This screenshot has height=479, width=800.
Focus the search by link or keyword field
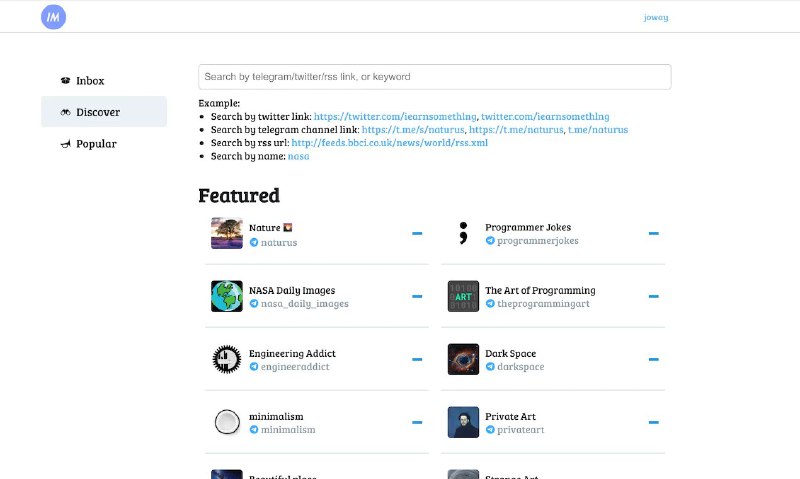tap(434, 77)
